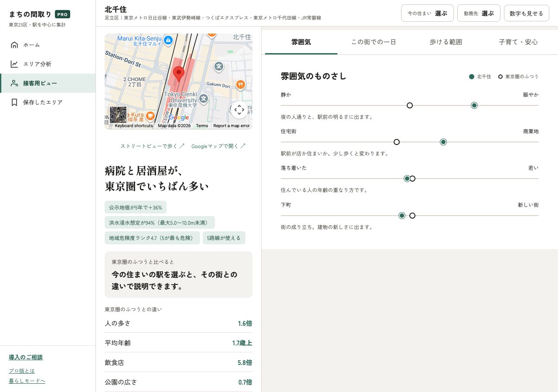The height and width of the screenshot is (392, 558).
Task: Choose current residence with 今の住まい 選ぶ
Action: 427,13
